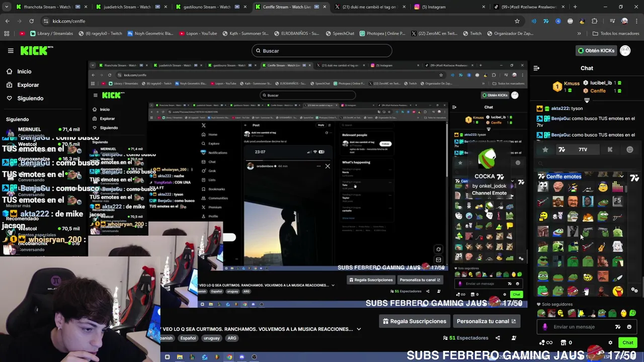Open emoji picker in message box

[629, 327]
